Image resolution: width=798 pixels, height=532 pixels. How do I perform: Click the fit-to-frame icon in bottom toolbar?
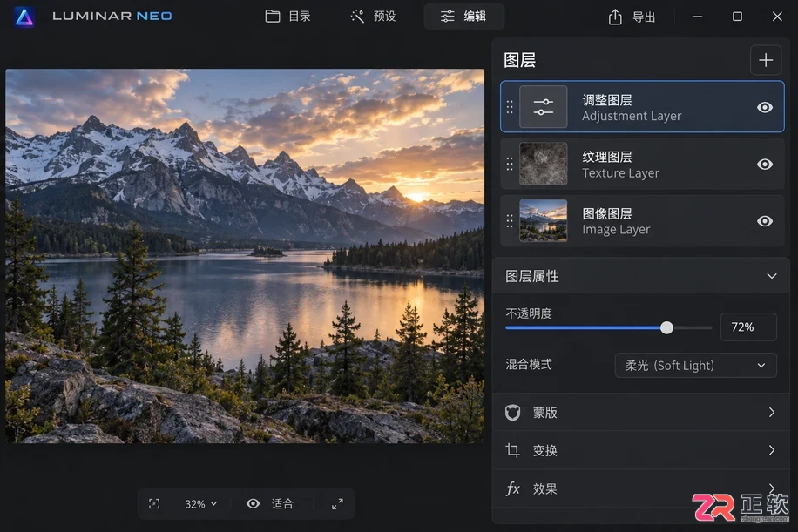click(154, 504)
